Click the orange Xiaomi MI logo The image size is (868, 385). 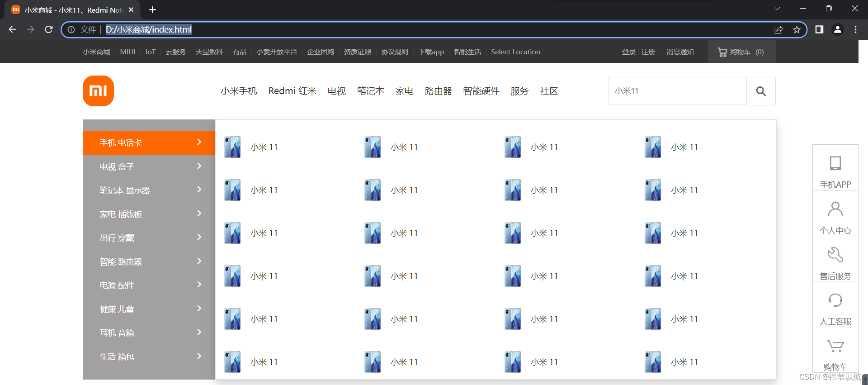(x=98, y=91)
